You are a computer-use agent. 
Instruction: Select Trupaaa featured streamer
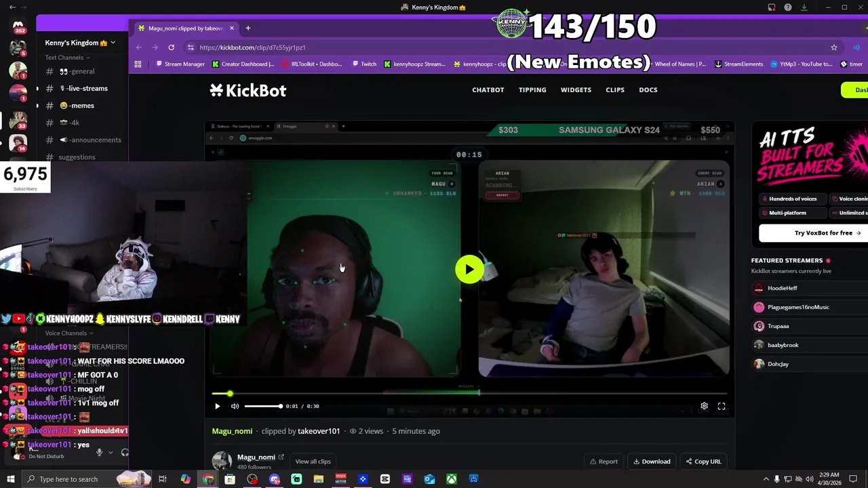click(x=778, y=326)
